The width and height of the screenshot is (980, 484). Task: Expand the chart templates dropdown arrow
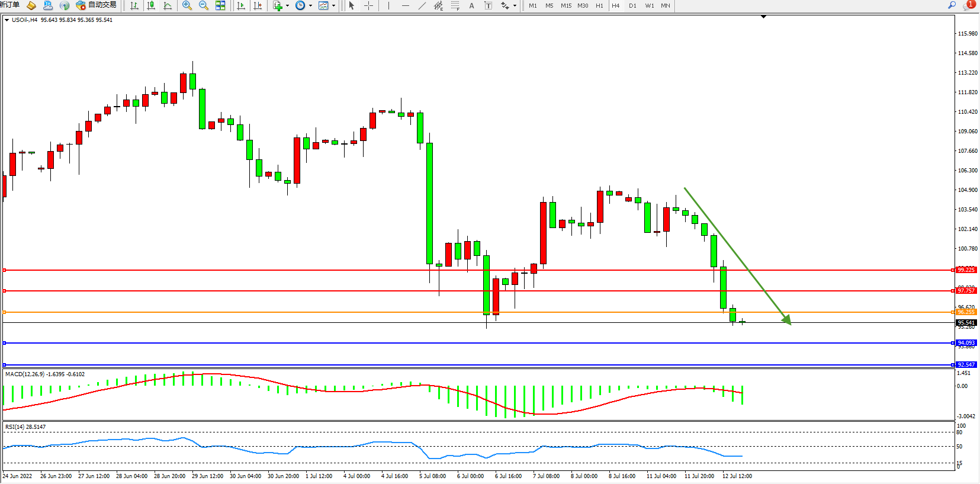334,5
